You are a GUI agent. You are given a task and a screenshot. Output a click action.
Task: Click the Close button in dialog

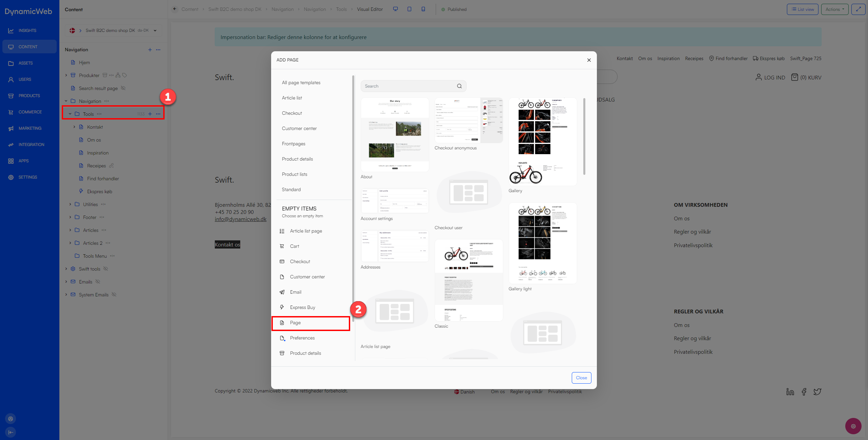pos(581,378)
